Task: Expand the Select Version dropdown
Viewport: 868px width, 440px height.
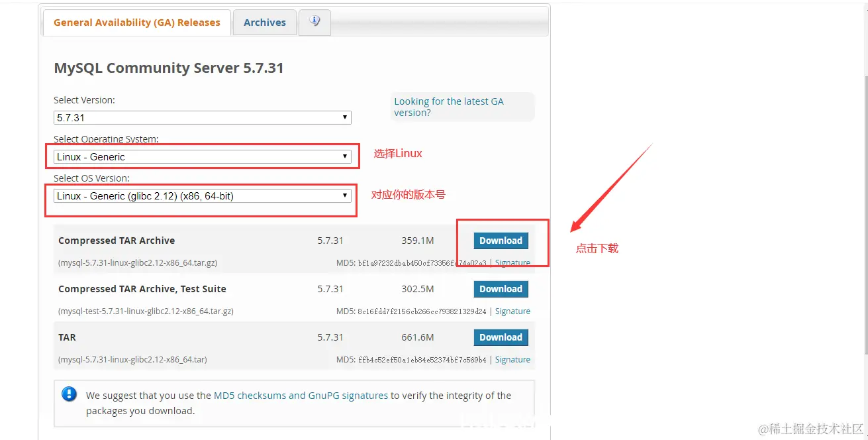Action: [x=203, y=117]
